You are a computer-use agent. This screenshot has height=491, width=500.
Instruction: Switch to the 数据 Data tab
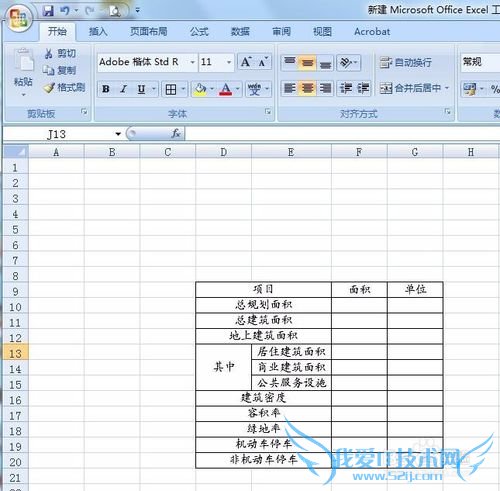[240, 32]
